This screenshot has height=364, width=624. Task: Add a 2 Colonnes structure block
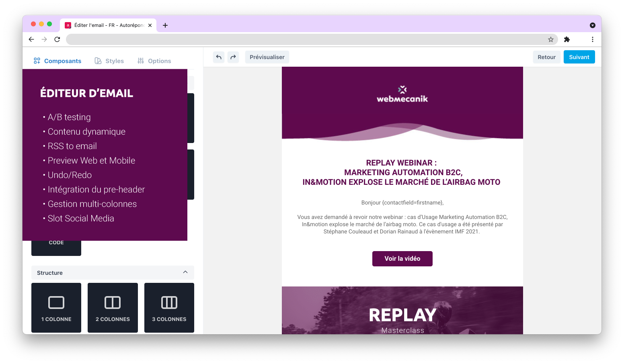pos(113,308)
